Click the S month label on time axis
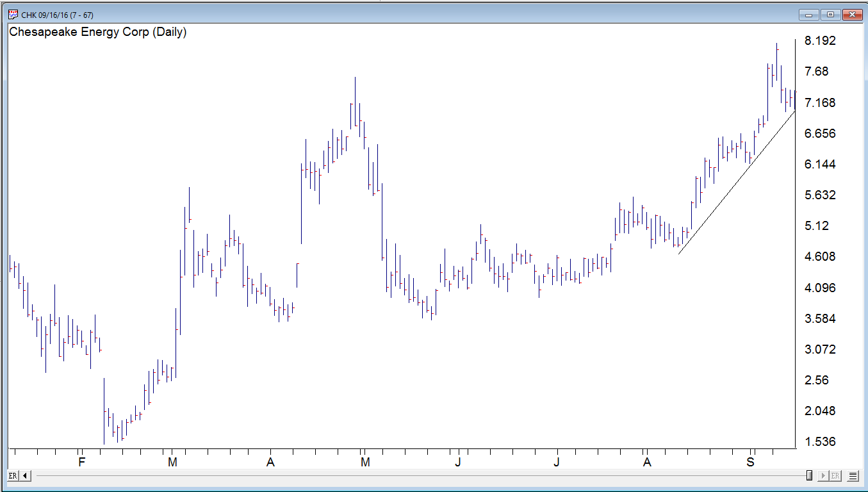This screenshot has width=868, height=492. [751, 462]
